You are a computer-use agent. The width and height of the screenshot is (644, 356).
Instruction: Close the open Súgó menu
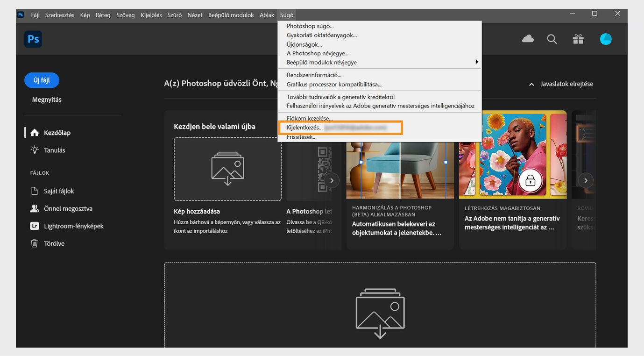287,15
